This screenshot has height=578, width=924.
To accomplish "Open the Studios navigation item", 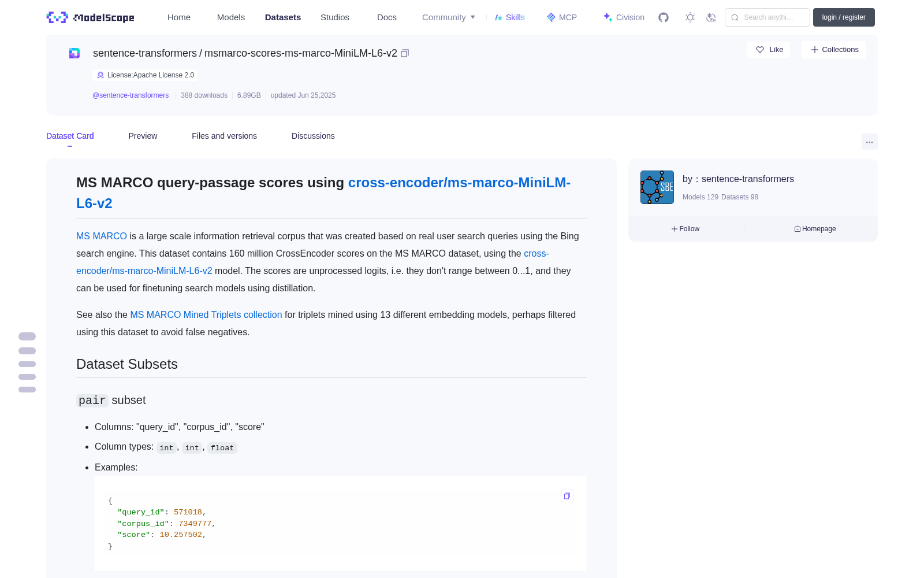I will pos(335,17).
